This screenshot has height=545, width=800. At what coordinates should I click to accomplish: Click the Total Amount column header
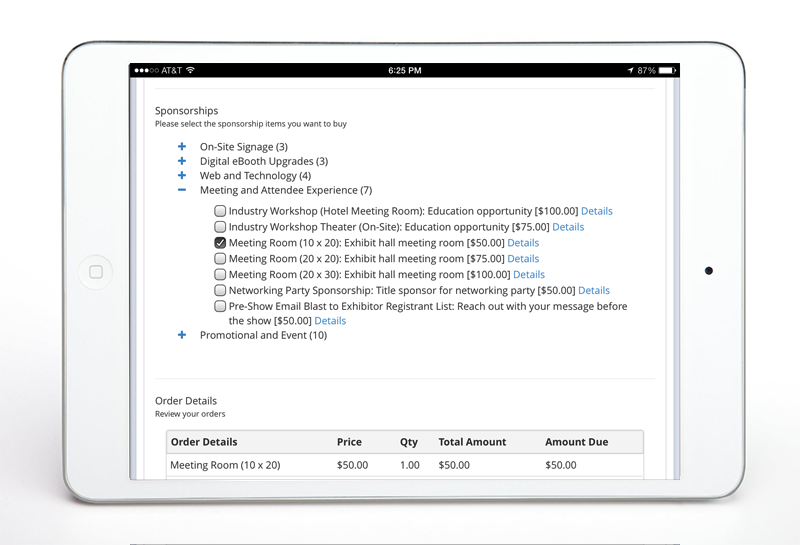click(x=472, y=442)
